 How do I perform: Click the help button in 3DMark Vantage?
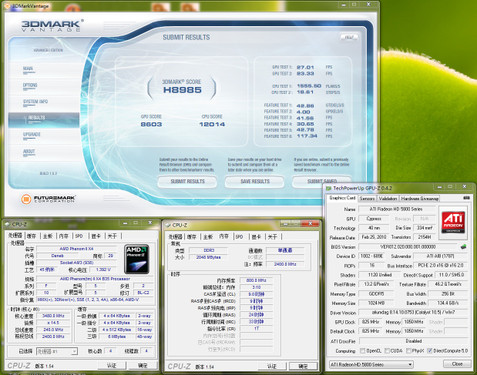click(x=349, y=37)
